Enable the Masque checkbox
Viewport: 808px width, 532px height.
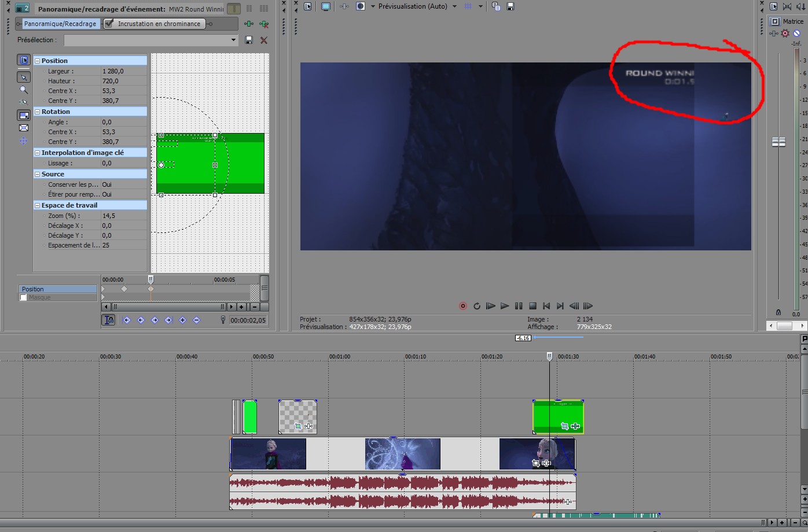coord(23,297)
